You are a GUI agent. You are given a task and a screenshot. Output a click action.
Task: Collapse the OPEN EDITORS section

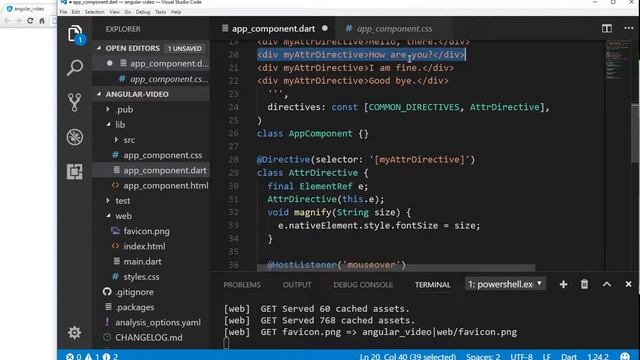point(99,48)
